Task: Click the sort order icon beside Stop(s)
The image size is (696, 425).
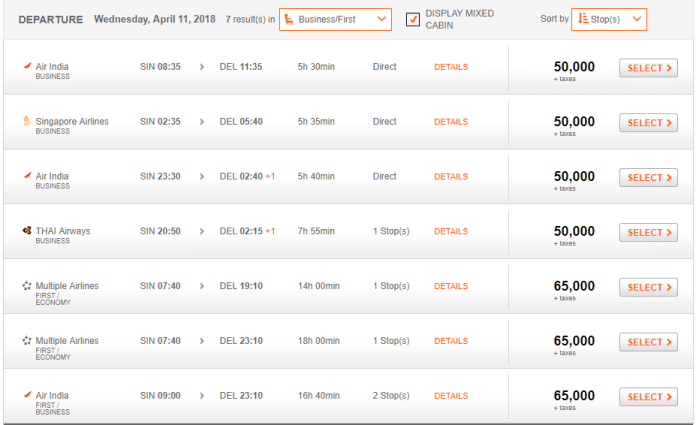Action: pyautogui.click(x=583, y=19)
